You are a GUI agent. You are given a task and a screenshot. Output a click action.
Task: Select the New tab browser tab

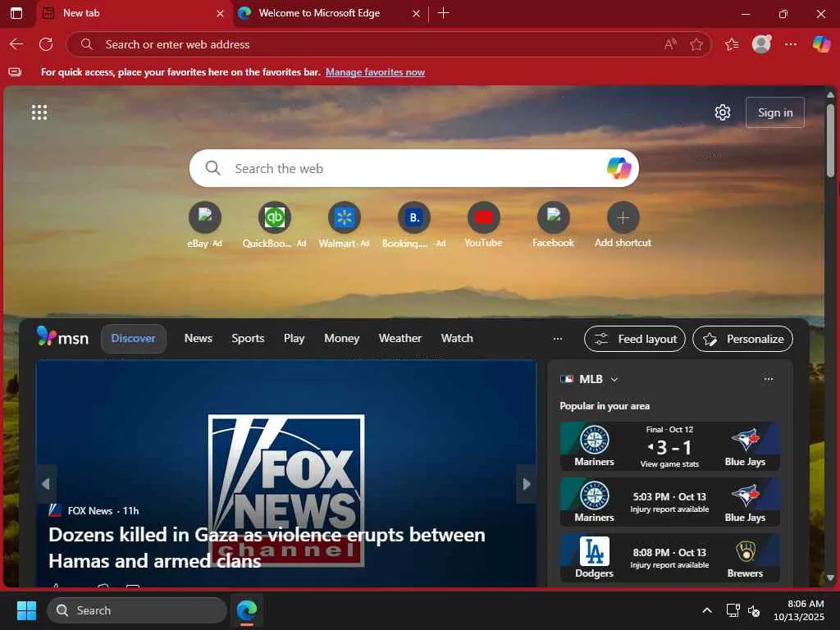click(134, 13)
